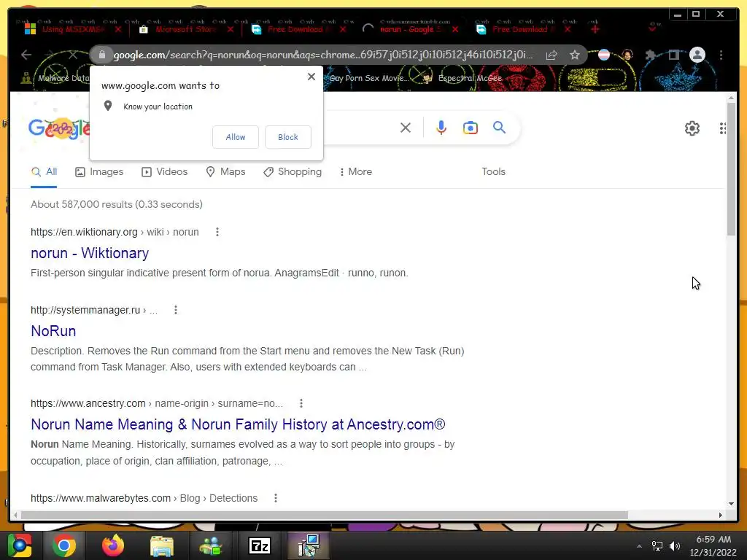Click the volume speaker tray icon
This screenshot has height=560, width=747.
pos(675,546)
